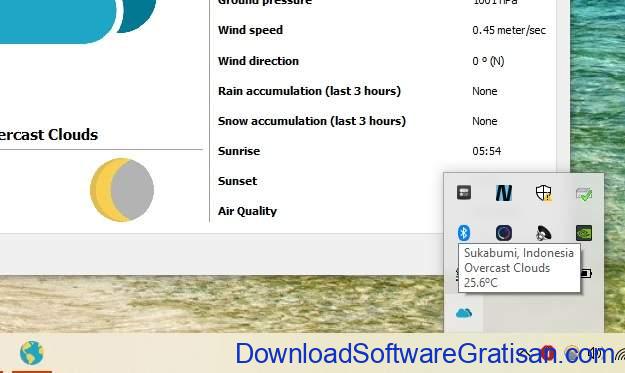The width and height of the screenshot is (625, 373).
Task: Click the Wind direction label
Action: [258, 61]
